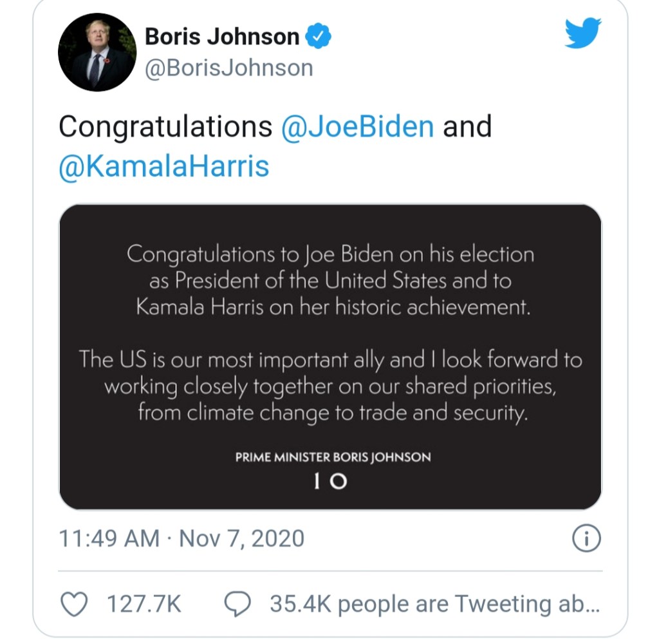
Task: Click the "11:49 AM" timestamp
Action: [109, 538]
